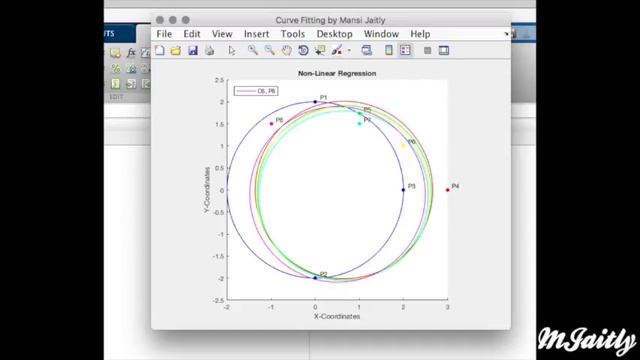Open the Window menu
The image size is (640, 360).
point(381,34)
